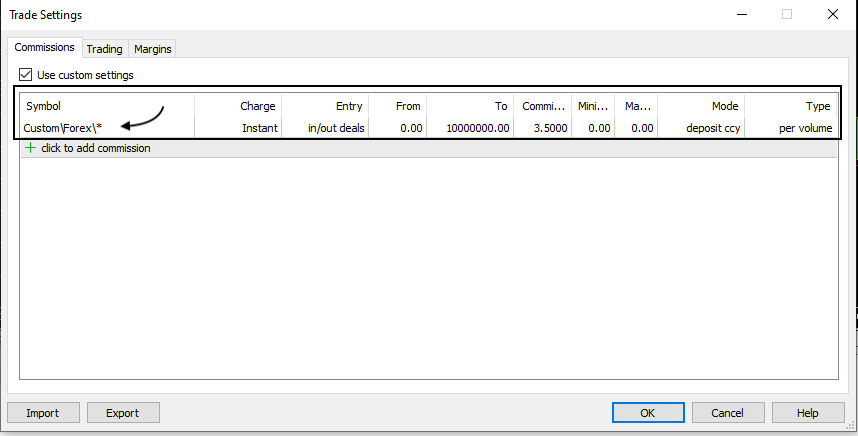Click the per volume type cell

pyautogui.click(x=804, y=128)
